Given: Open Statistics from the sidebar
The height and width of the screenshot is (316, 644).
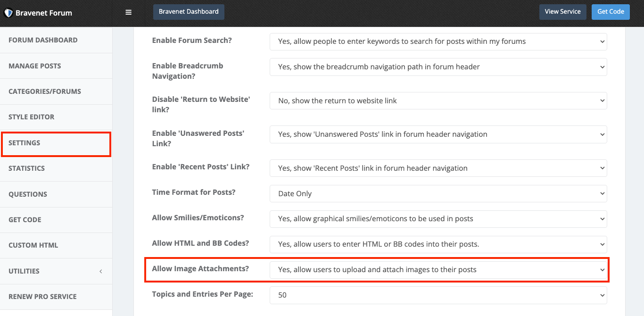Looking at the screenshot, I should pos(27,168).
